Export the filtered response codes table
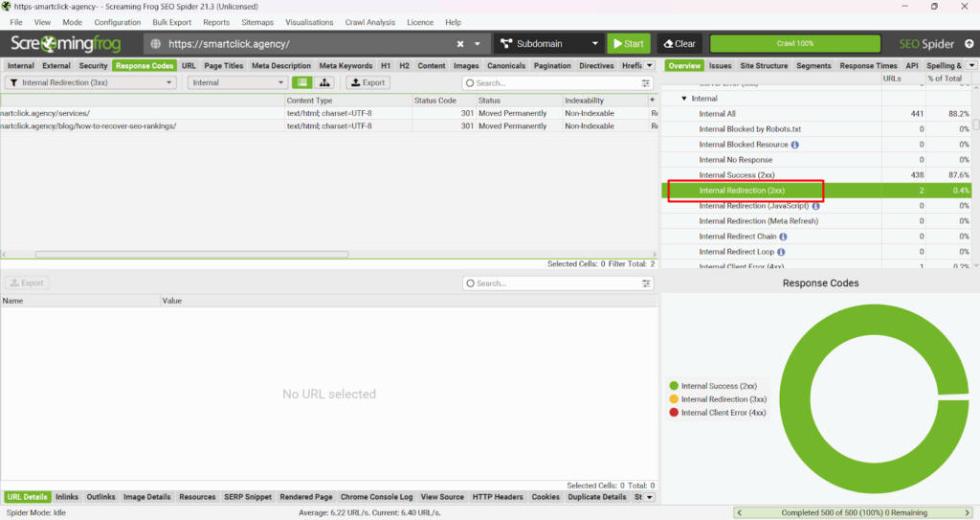Screen dimensions: 980x520 [x=368, y=82]
